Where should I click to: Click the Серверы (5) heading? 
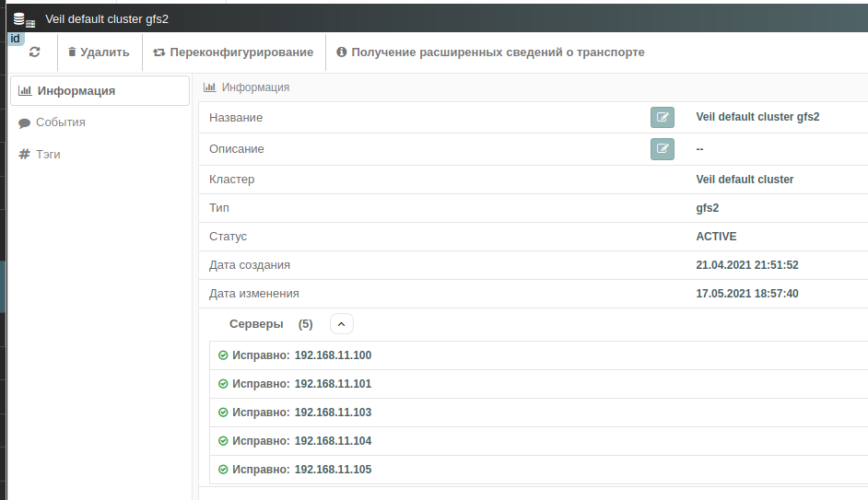[x=271, y=324]
